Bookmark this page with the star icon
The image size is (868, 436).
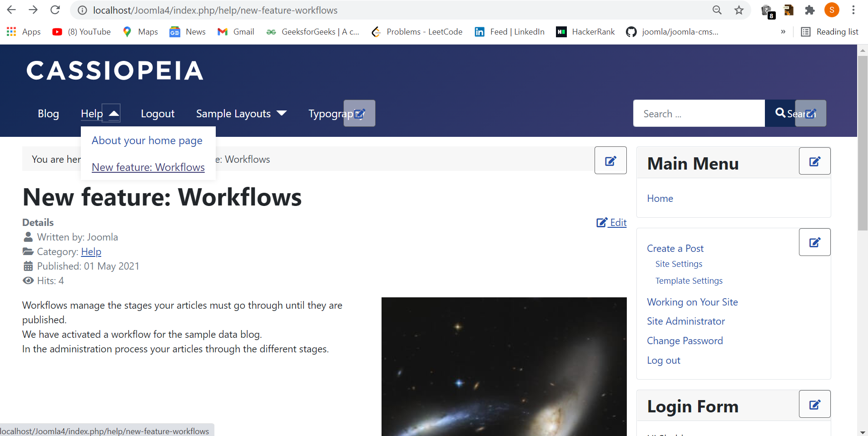[x=739, y=10]
